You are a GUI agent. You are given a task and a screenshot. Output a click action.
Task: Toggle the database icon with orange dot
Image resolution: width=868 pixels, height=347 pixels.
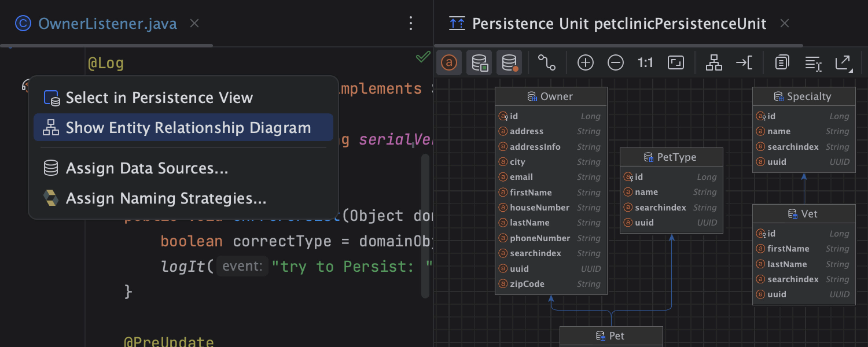[509, 62]
